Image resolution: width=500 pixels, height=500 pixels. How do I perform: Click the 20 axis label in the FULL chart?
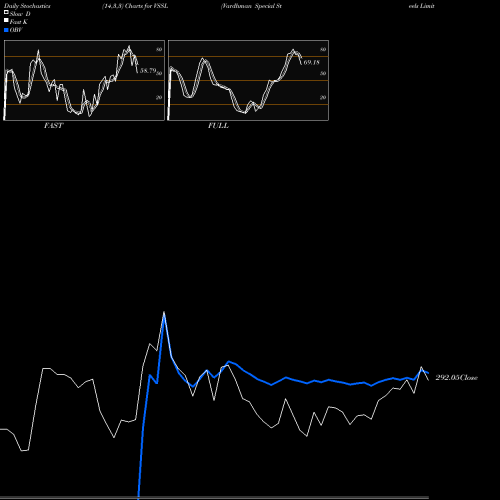323,97
